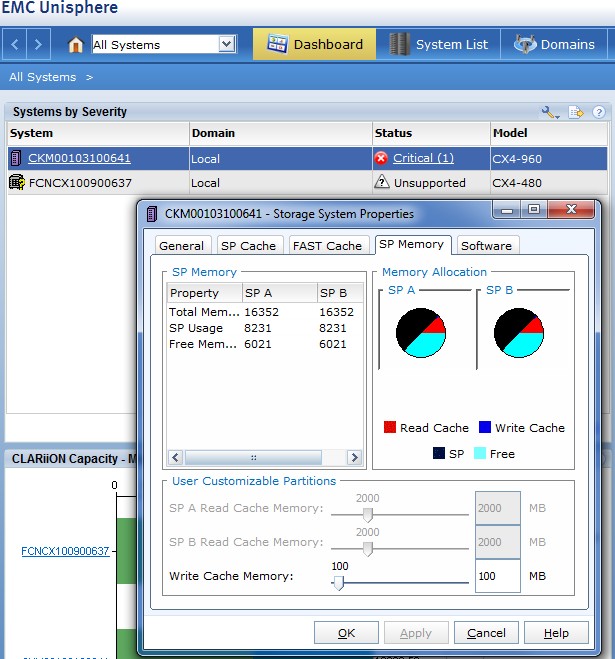The image size is (615, 659).
Task: Sort by Status column header
Action: 431,133
